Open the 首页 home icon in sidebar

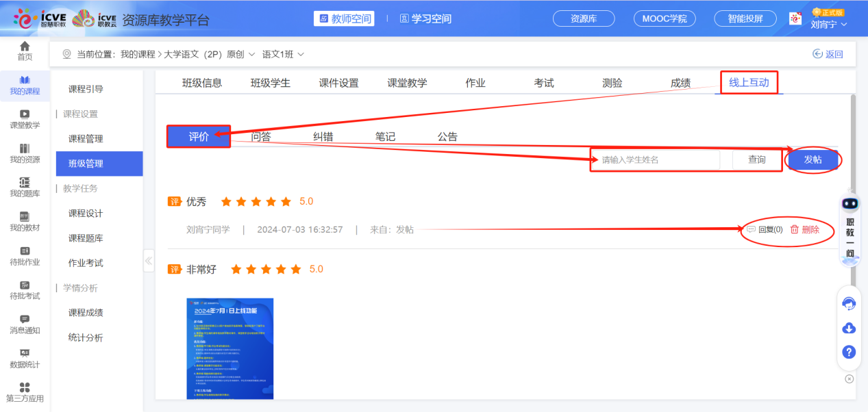pos(25,49)
